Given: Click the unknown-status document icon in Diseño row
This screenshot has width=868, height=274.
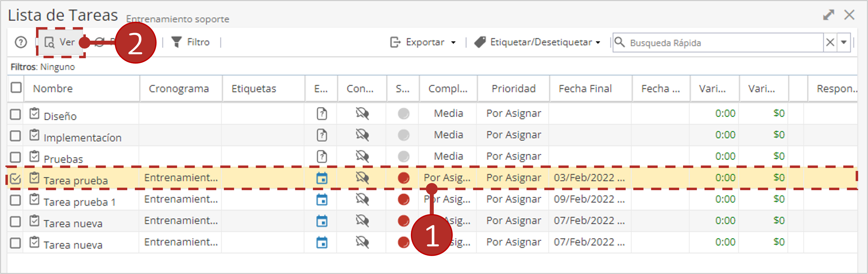Looking at the screenshot, I should pyautogui.click(x=322, y=114).
